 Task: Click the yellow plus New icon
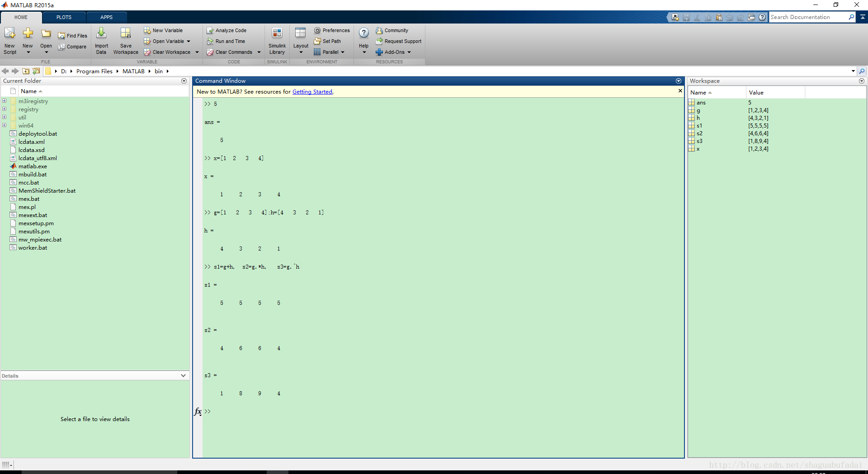click(28, 33)
